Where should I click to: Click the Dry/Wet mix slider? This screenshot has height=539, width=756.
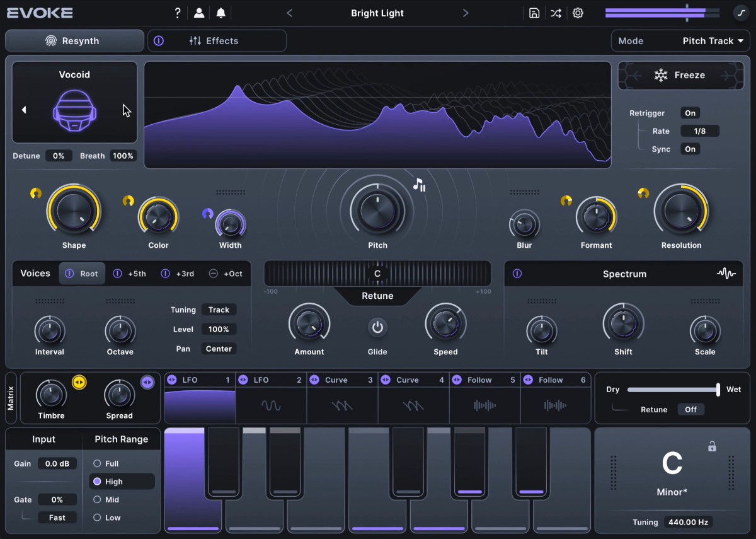coord(672,390)
